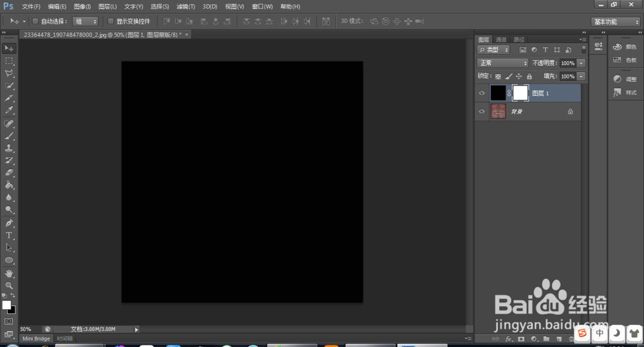
Task: Select the History Brush tool
Action: coord(8,160)
